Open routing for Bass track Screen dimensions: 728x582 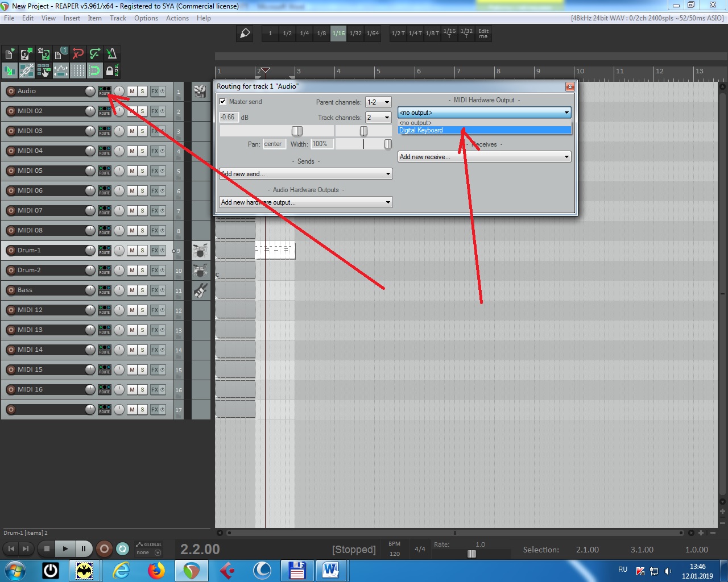(105, 290)
